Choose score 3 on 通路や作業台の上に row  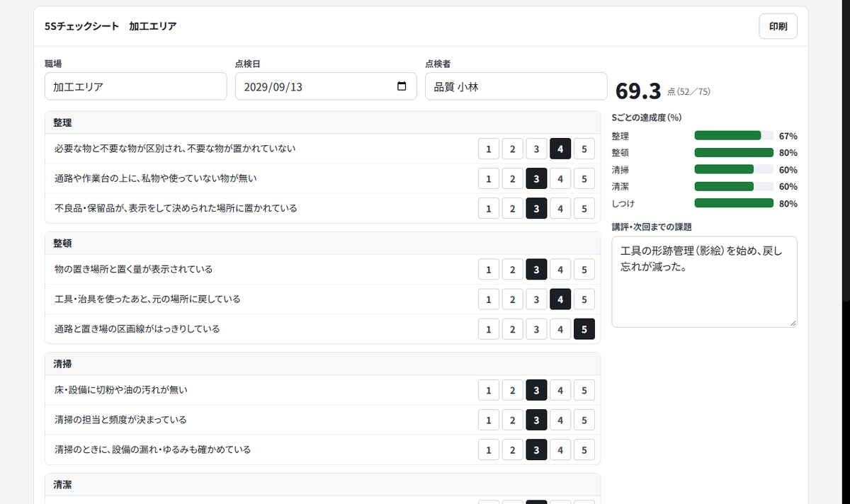[536, 179]
